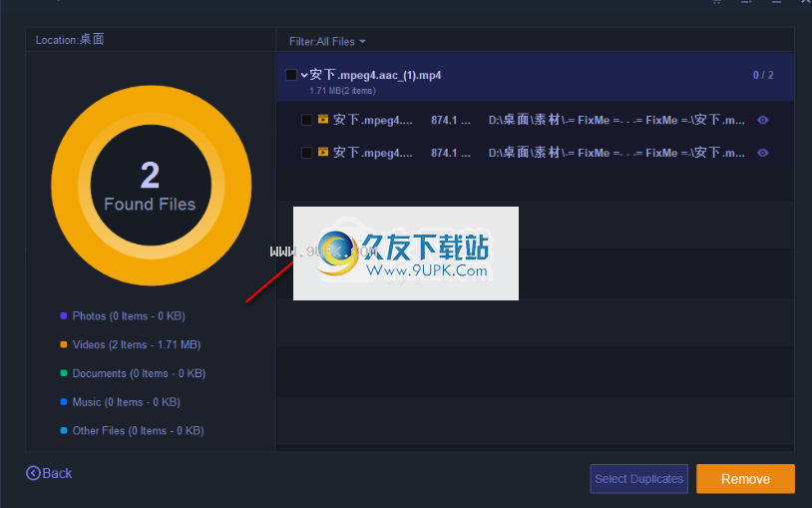Click the cyan Other Files legend swatch

[64, 430]
